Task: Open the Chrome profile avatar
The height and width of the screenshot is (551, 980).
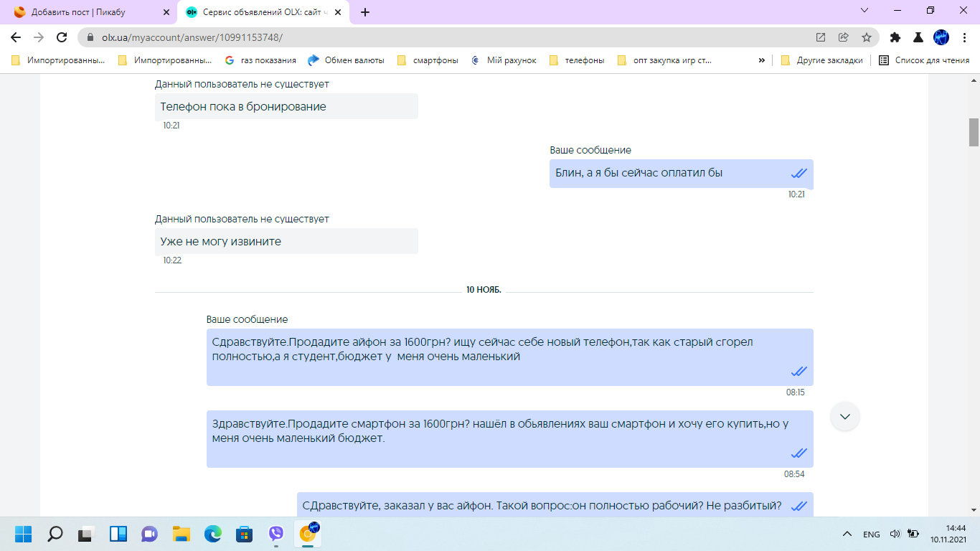Action: tap(941, 37)
